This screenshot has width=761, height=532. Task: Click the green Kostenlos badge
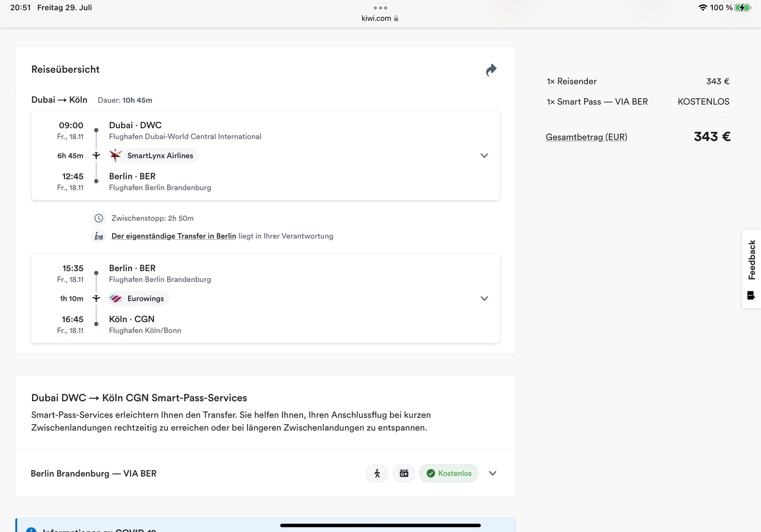coord(449,473)
